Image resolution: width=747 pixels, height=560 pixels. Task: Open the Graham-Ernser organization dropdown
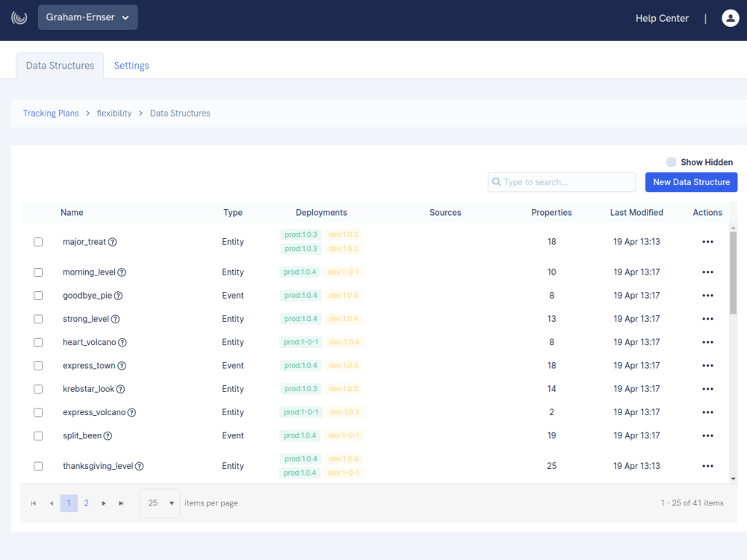click(x=87, y=18)
